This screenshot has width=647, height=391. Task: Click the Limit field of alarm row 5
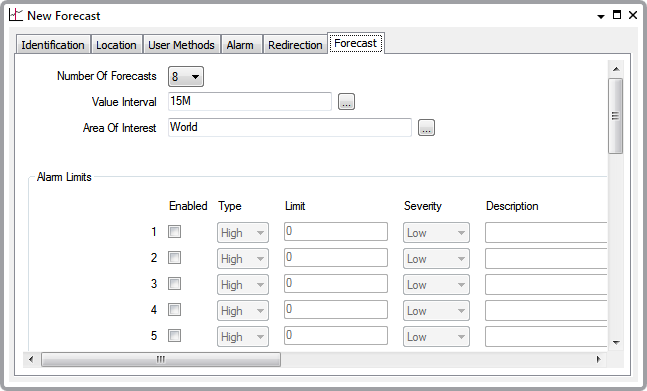click(336, 335)
